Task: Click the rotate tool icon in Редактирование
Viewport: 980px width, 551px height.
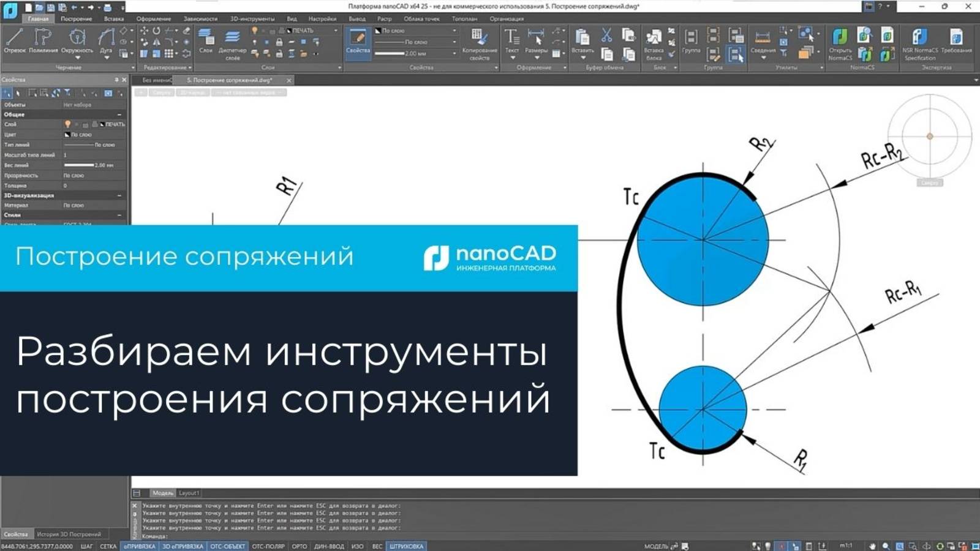Action: click(156, 30)
